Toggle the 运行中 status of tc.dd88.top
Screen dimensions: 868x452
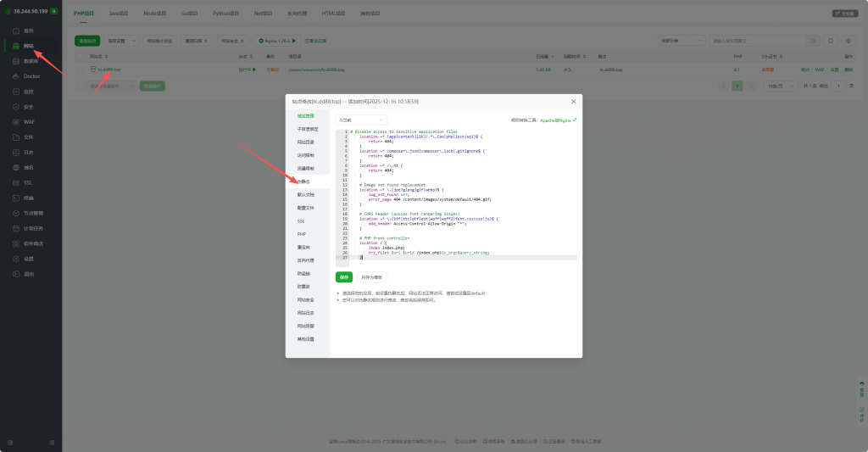coord(247,70)
